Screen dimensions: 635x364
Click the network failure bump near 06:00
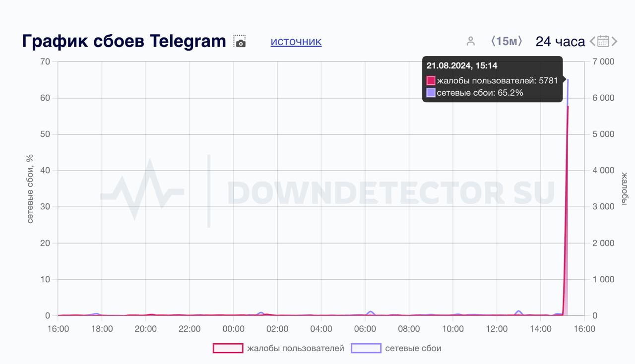tap(370, 312)
